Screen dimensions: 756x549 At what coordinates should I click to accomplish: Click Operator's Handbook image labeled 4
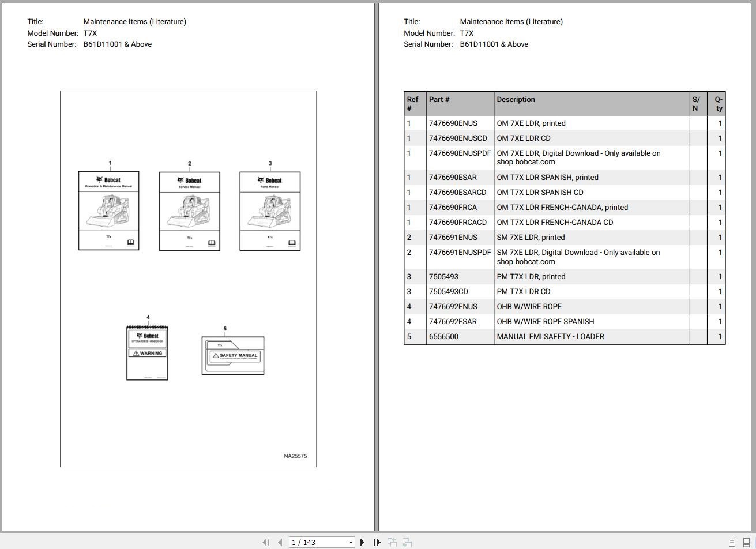[x=147, y=353]
